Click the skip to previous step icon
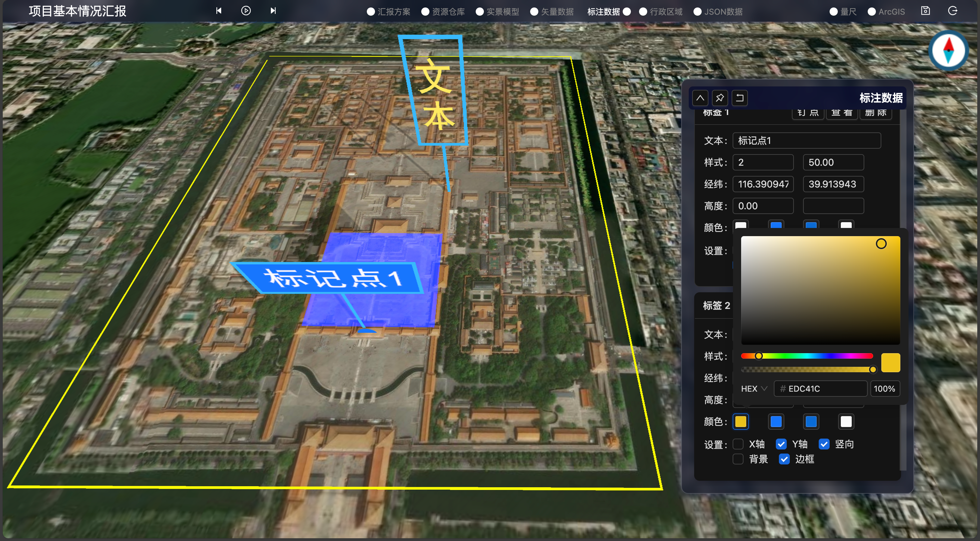 click(x=219, y=11)
